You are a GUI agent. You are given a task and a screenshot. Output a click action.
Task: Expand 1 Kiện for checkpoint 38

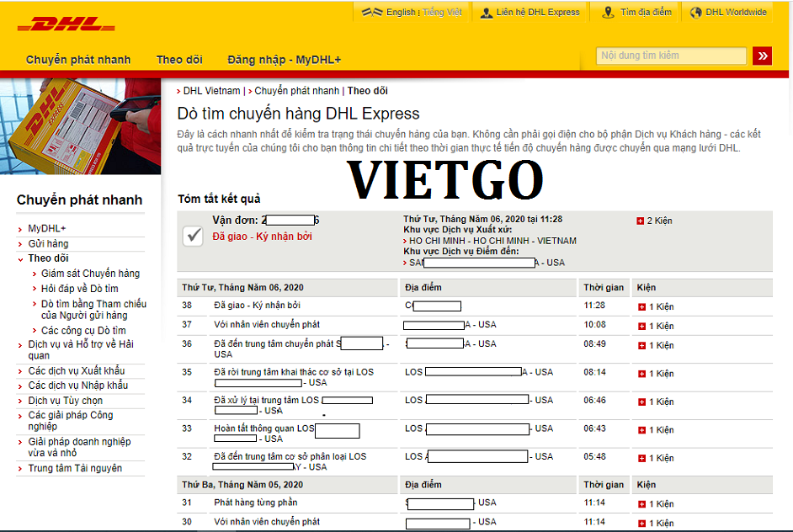pyautogui.click(x=641, y=306)
